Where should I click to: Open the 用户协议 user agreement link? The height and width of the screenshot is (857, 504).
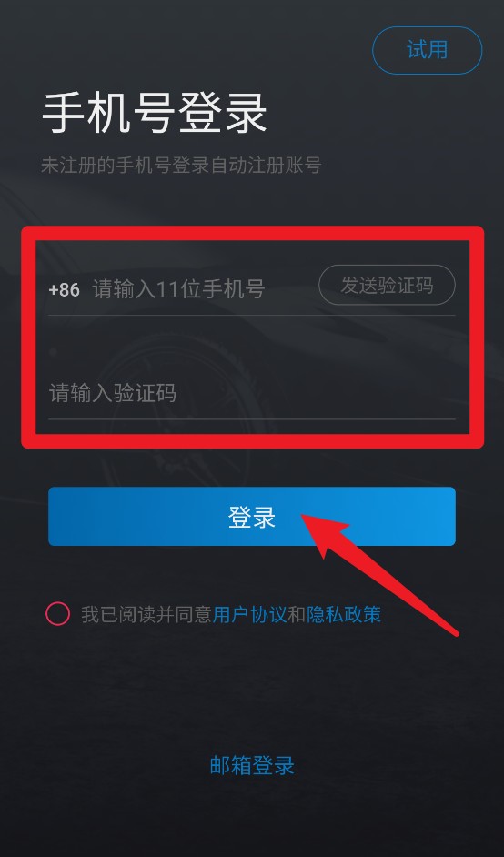click(249, 614)
